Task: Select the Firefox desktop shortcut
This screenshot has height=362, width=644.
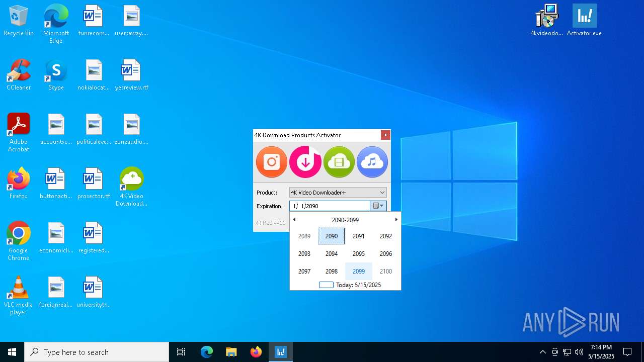Action: coord(19,184)
